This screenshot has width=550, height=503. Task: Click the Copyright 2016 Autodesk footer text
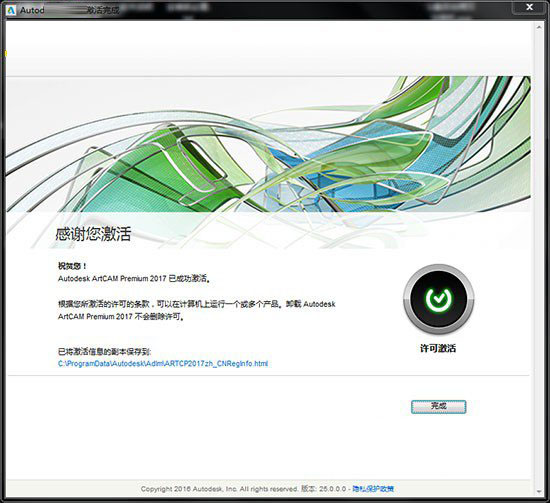[219, 489]
